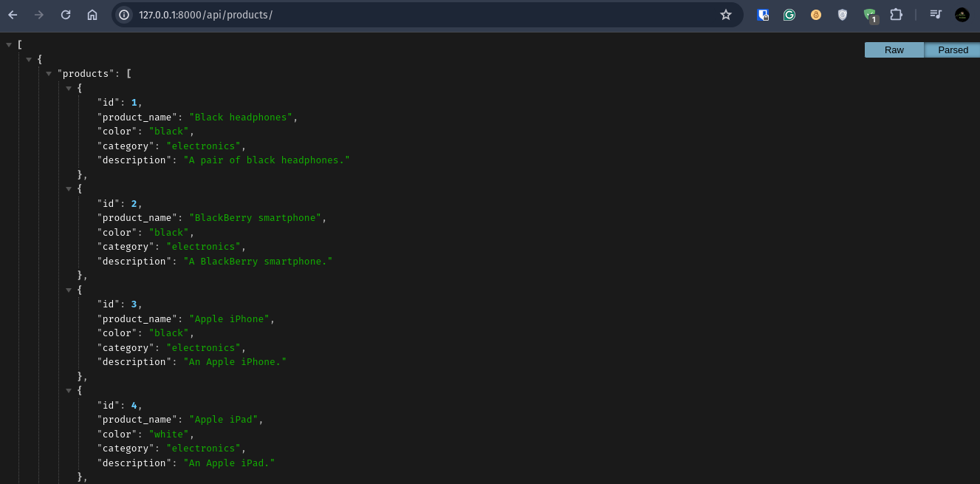Screen dimensions: 980x484
Task: Reload the products API page
Action: 66,15
